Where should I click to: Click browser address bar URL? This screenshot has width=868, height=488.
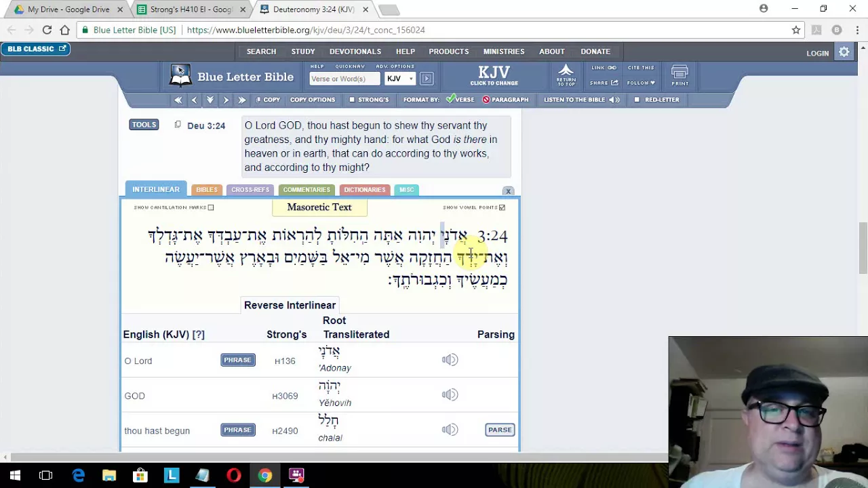[x=305, y=30]
